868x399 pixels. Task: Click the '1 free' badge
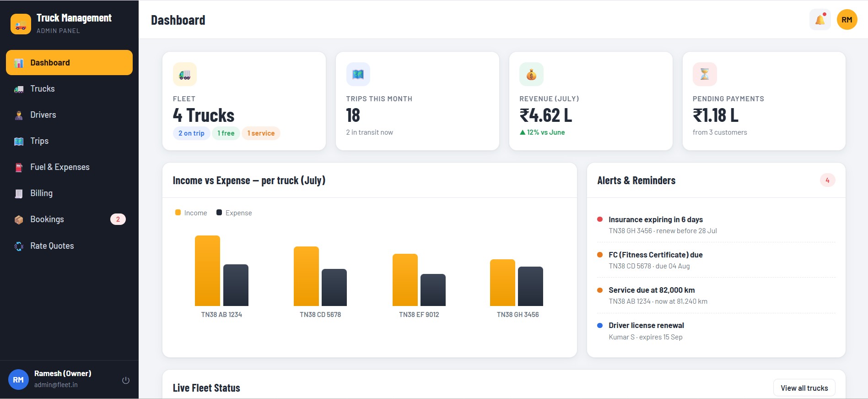(226, 133)
